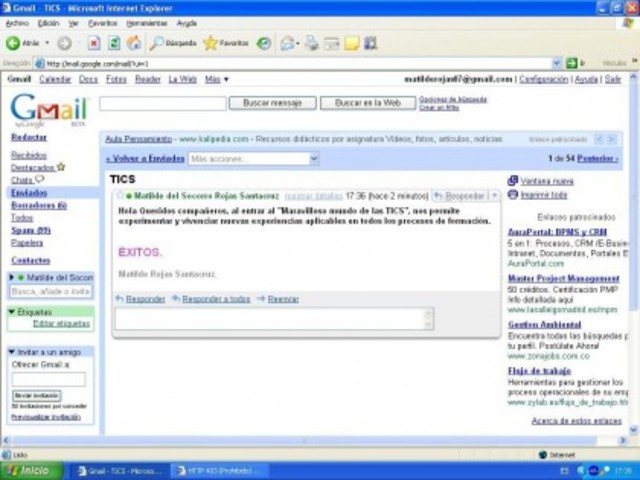
Task: Click the Print printer toolbar icon
Action: 312,43
